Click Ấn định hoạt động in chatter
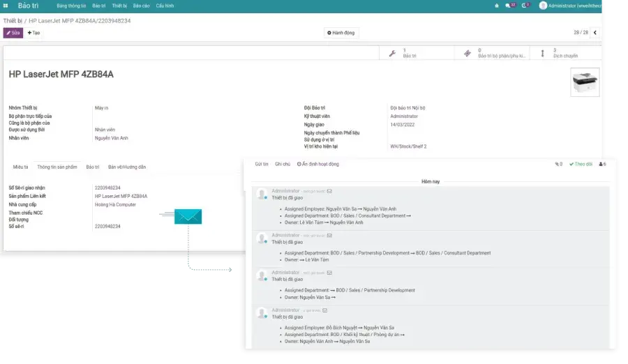 [x=317, y=164]
